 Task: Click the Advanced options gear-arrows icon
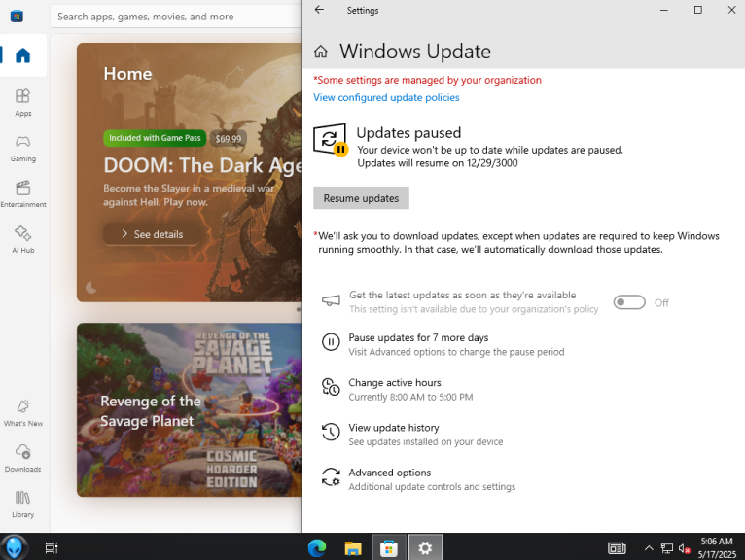point(331,477)
